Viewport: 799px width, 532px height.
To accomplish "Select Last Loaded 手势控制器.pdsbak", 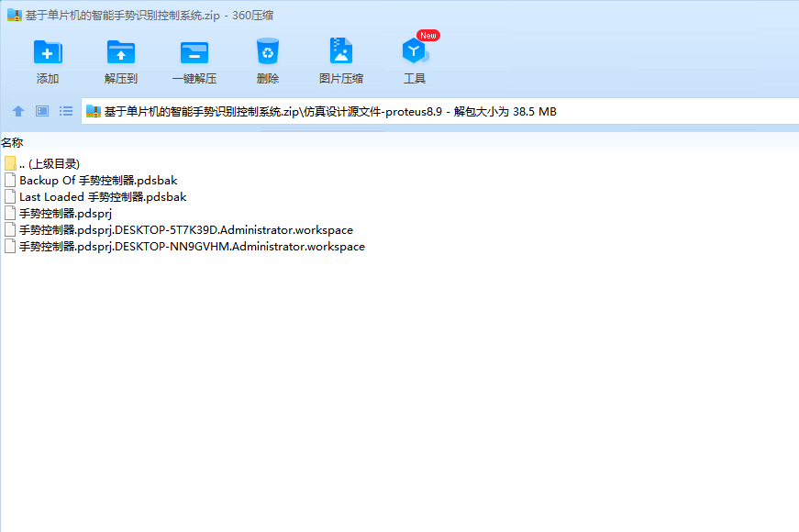I will tap(103, 196).
